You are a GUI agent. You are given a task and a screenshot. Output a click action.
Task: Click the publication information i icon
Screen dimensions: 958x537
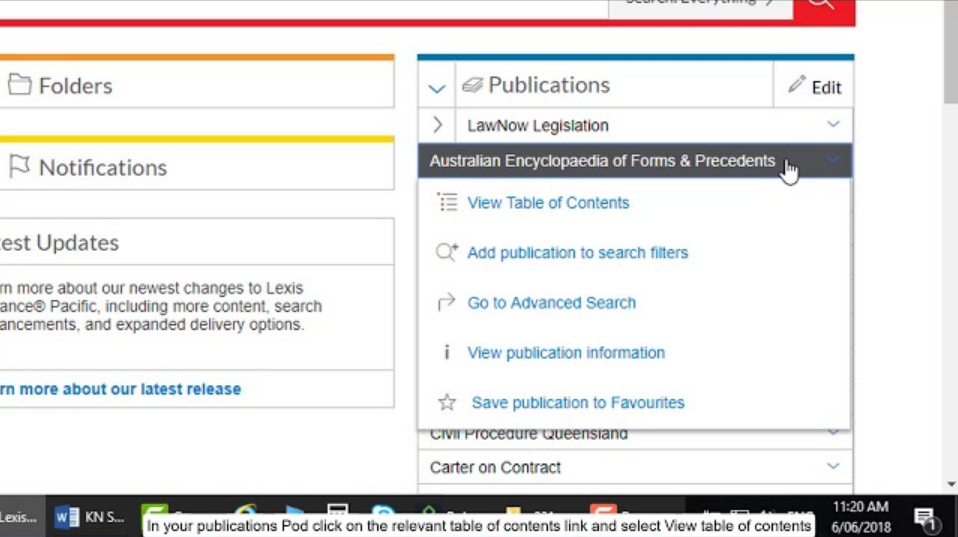447,353
